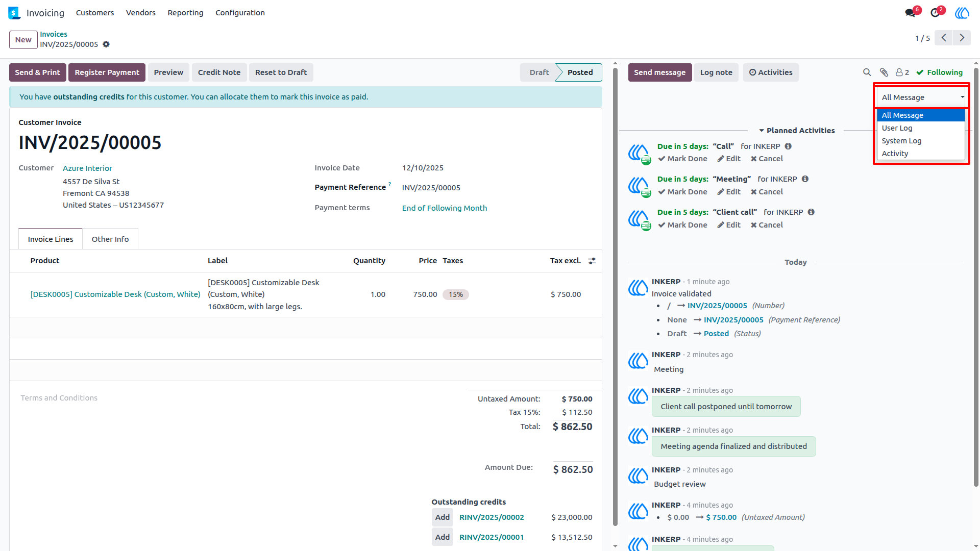Viewport: 980px width, 551px height.
Task: Select System Log from the filter list
Action: (921, 141)
